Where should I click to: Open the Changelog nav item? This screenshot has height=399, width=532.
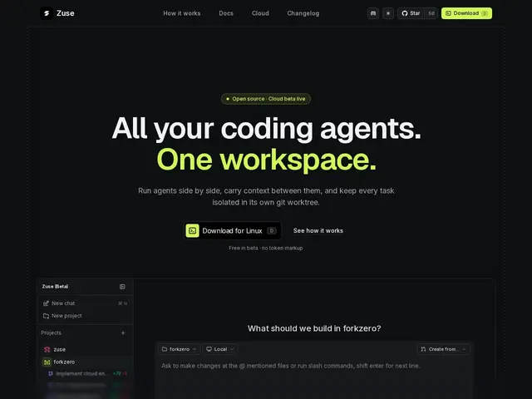(303, 13)
